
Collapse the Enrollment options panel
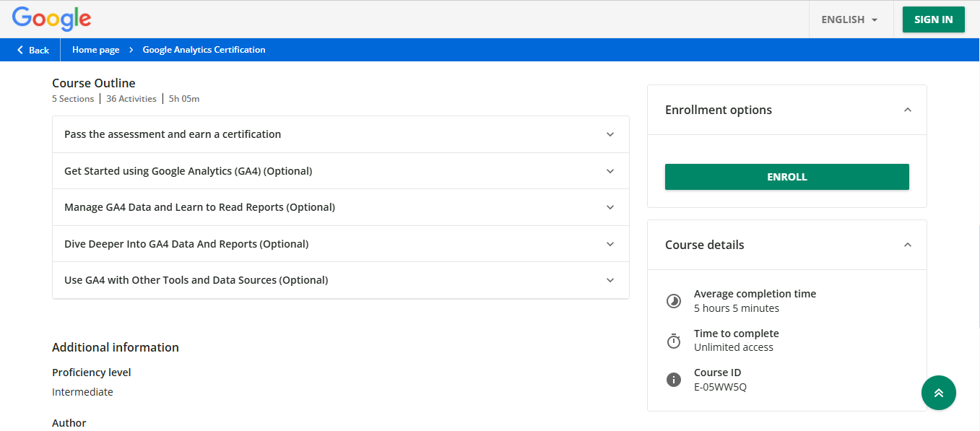coord(907,109)
